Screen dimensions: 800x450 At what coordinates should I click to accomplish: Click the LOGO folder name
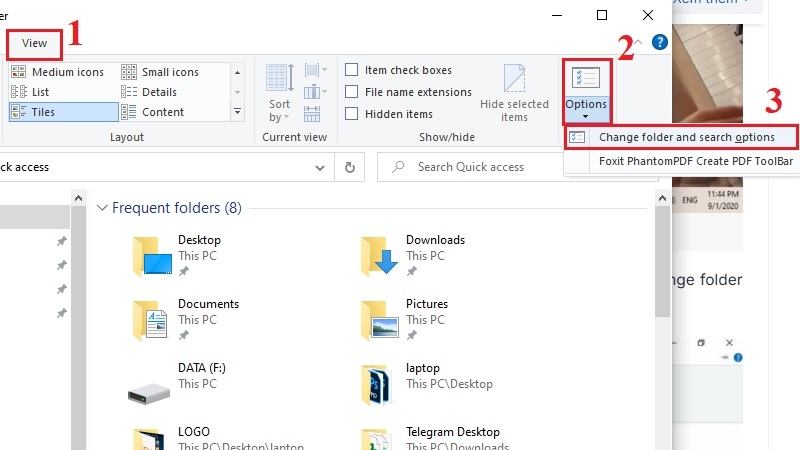pos(194,432)
